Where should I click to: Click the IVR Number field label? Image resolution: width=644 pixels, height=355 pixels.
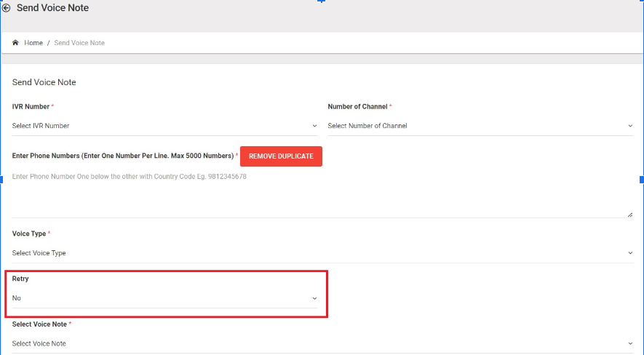(x=31, y=107)
